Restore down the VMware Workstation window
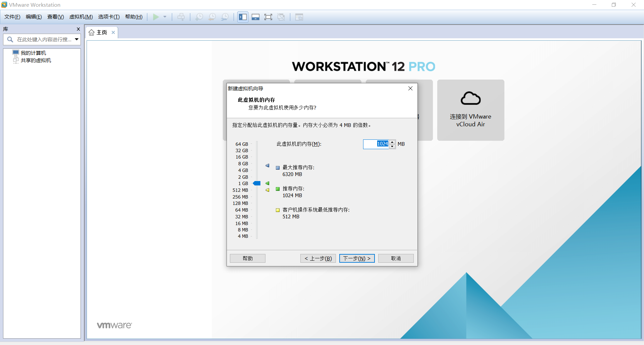Viewport: 644px width, 345px height. (614, 5)
